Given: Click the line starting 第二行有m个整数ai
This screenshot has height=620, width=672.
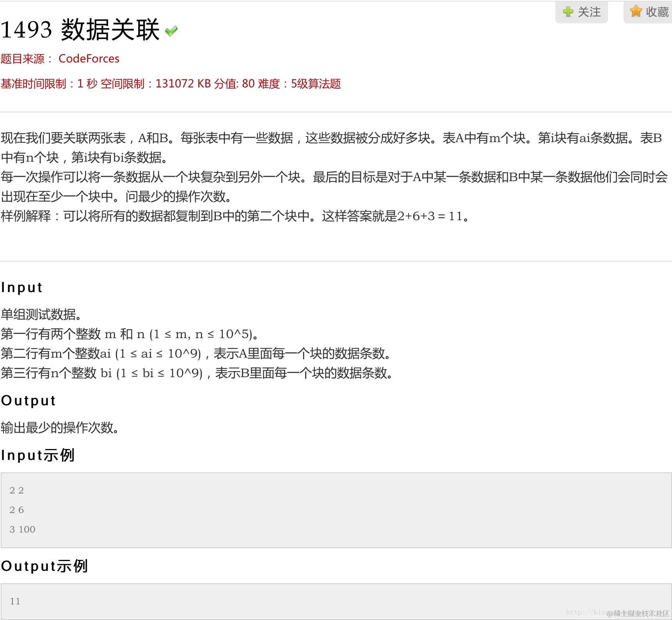Looking at the screenshot, I should (x=196, y=353).
